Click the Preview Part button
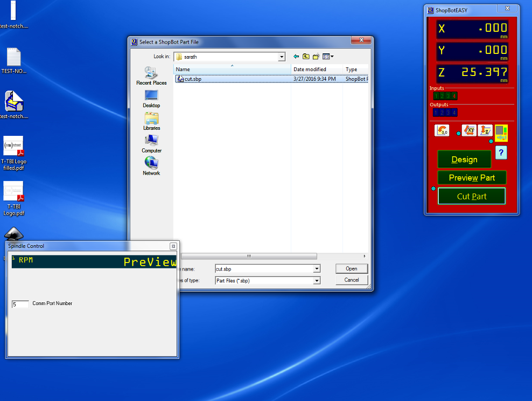 (472, 177)
